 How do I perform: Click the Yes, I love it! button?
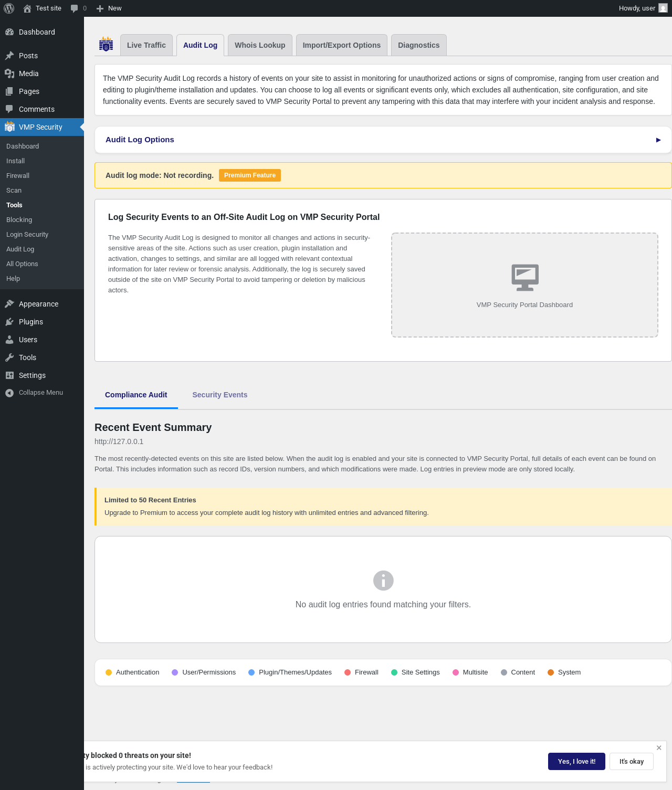[x=576, y=761]
